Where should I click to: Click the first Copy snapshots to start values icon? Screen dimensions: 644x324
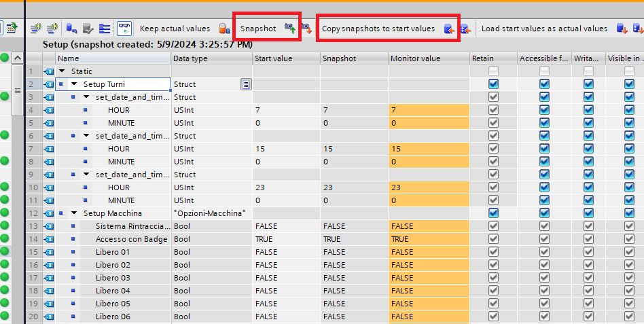click(x=448, y=29)
